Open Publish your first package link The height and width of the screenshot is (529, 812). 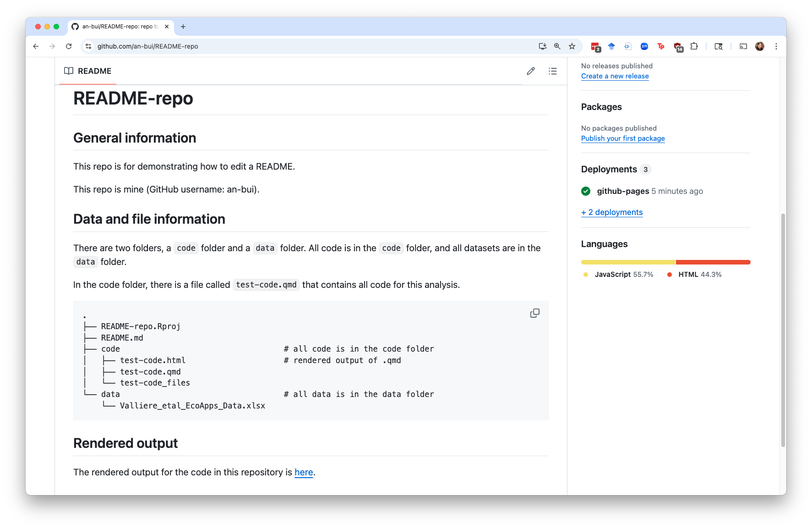click(622, 138)
